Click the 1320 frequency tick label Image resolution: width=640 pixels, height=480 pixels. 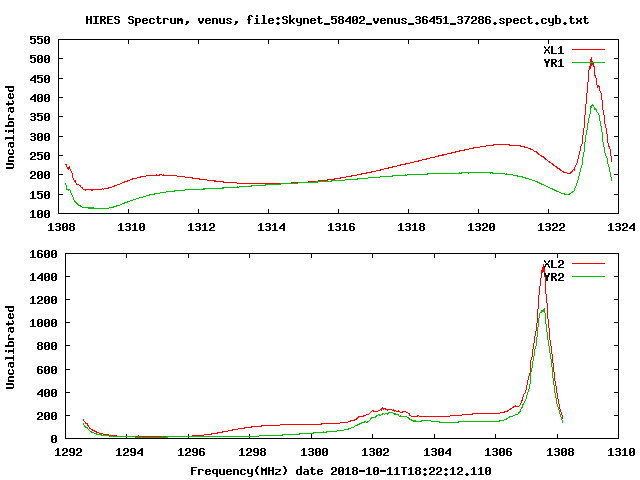point(481,227)
